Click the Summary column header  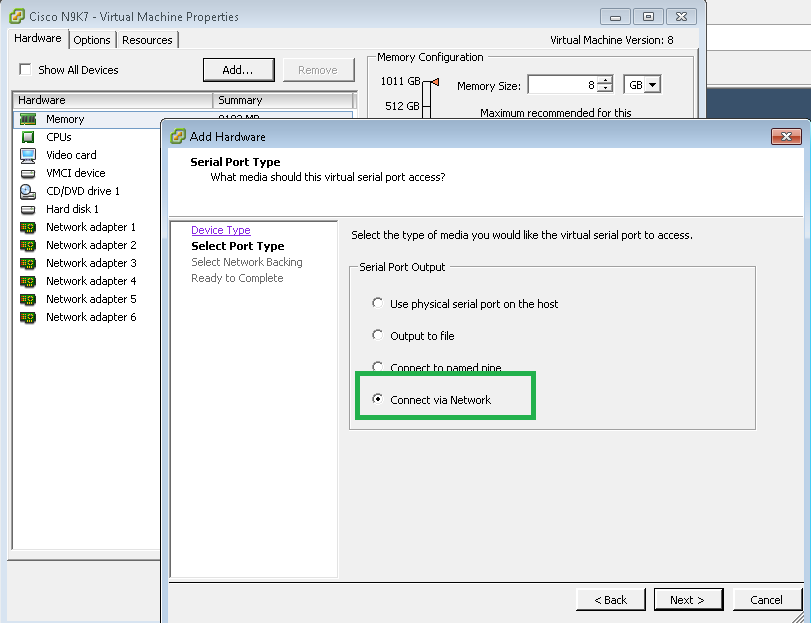[x=283, y=100]
